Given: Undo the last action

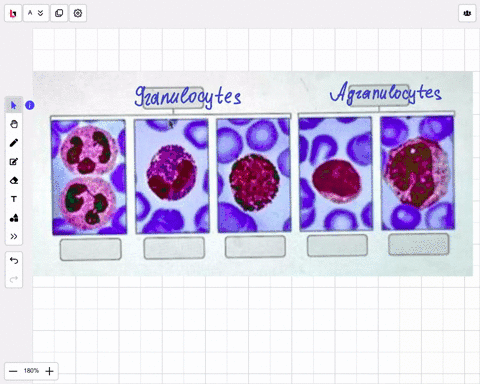Looking at the screenshot, I should click(14, 260).
